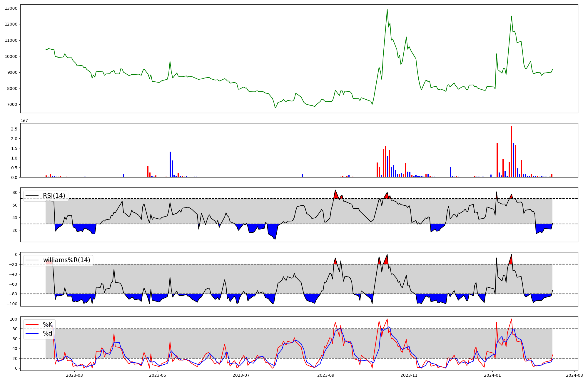
Task: Click the highest peak of the green price line
Action: pos(387,10)
